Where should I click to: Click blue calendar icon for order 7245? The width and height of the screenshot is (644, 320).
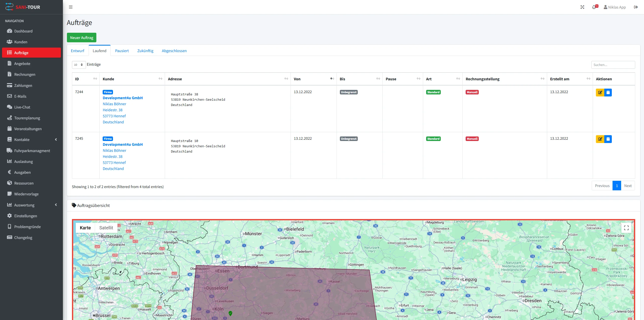[608, 139]
